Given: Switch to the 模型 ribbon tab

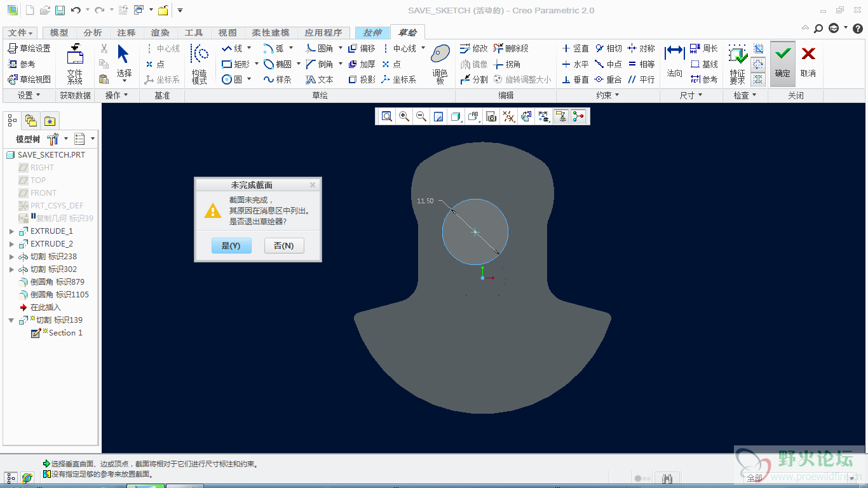Looking at the screenshot, I should [59, 32].
